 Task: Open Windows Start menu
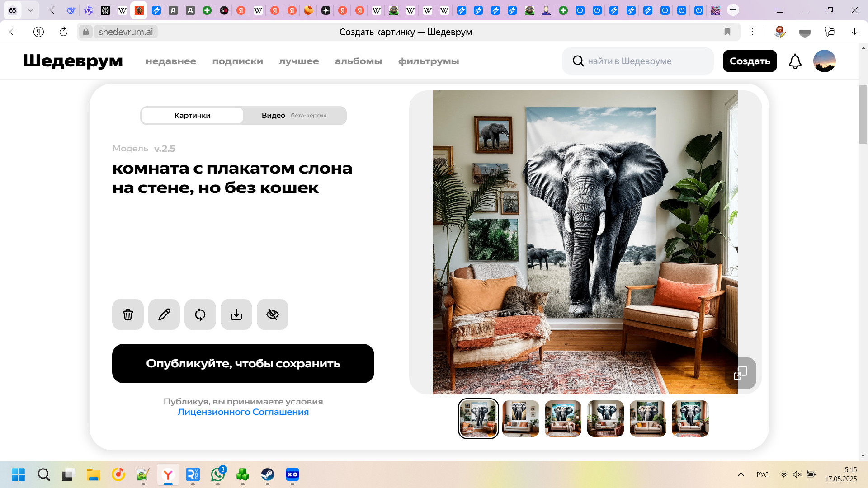pos(18,474)
